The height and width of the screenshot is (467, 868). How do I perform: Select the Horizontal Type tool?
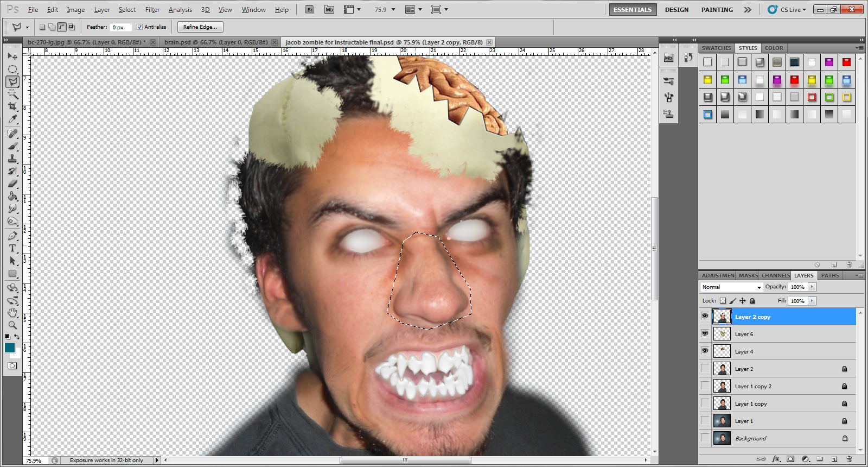pyautogui.click(x=12, y=248)
